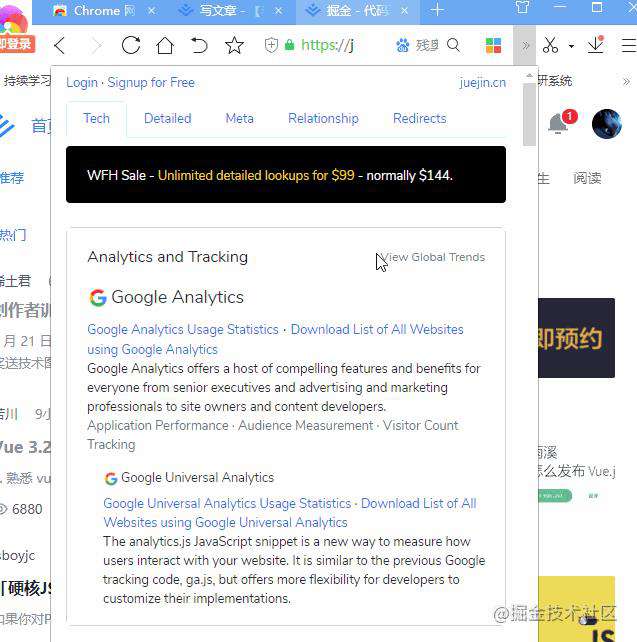Click the forward navigation arrow
The image size is (637, 642).
tap(96, 45)
